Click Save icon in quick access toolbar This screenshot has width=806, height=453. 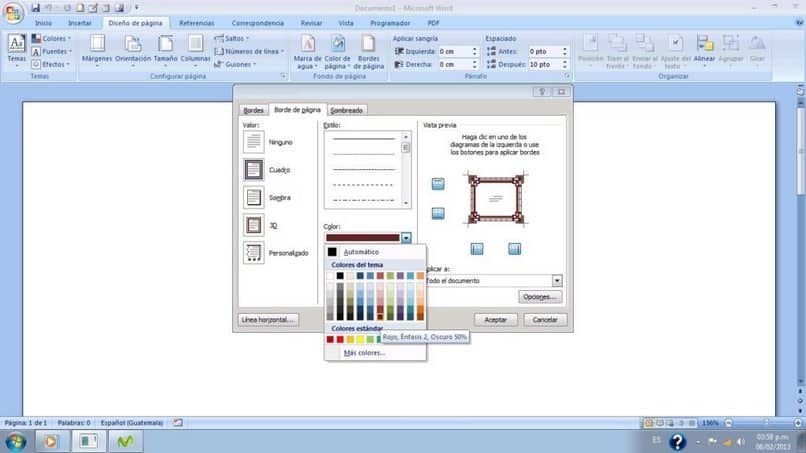tap(35, 8)
